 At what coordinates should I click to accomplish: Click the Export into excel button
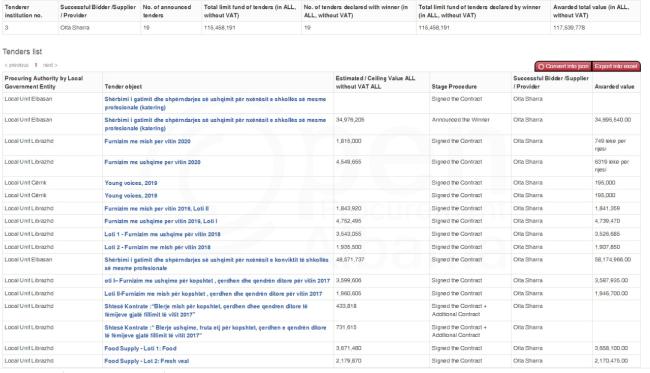(x=616, y=66)
